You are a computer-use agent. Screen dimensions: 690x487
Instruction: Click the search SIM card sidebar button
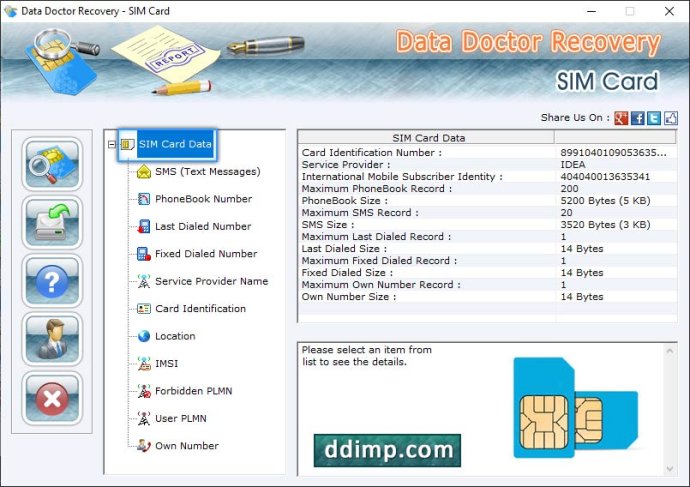tap(52, 164)
